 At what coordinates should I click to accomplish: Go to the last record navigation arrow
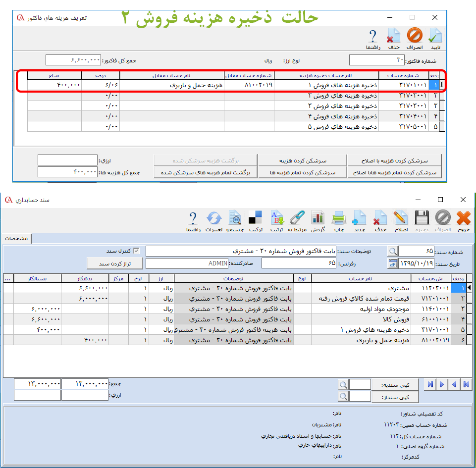[x=429, y=384]
